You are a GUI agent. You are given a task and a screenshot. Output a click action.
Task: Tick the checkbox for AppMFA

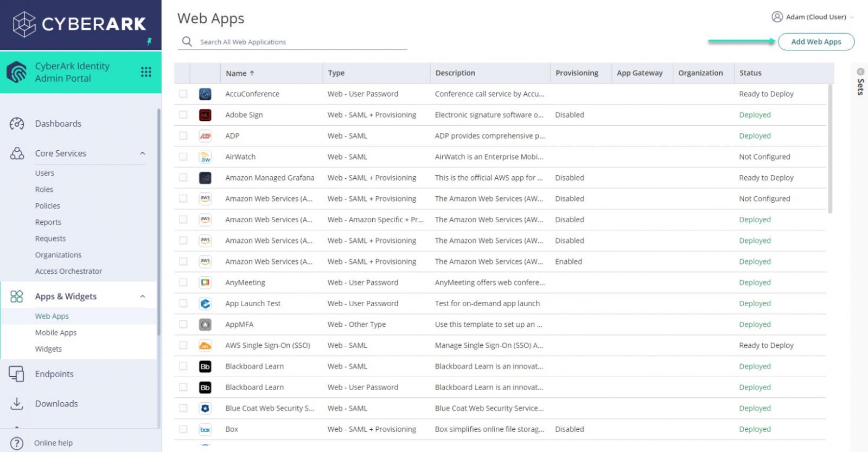[x=183, y=324]
